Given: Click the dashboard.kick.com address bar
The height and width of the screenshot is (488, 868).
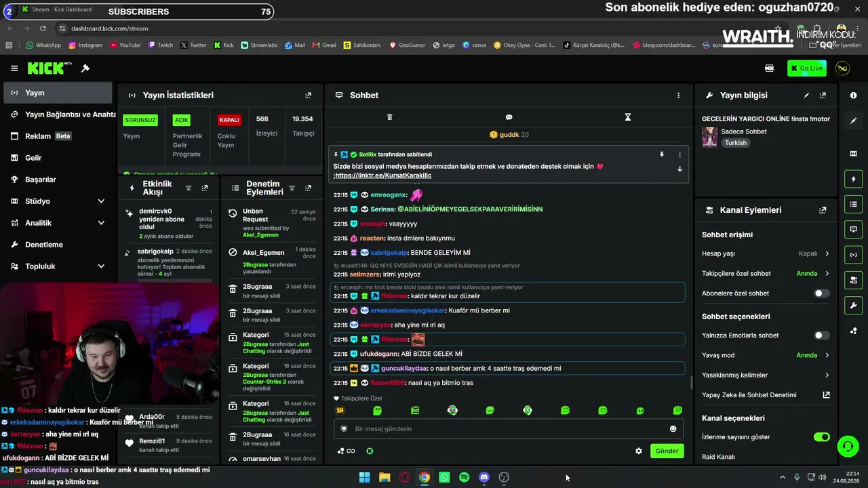Looking at the screenshot, I should 109,28.
